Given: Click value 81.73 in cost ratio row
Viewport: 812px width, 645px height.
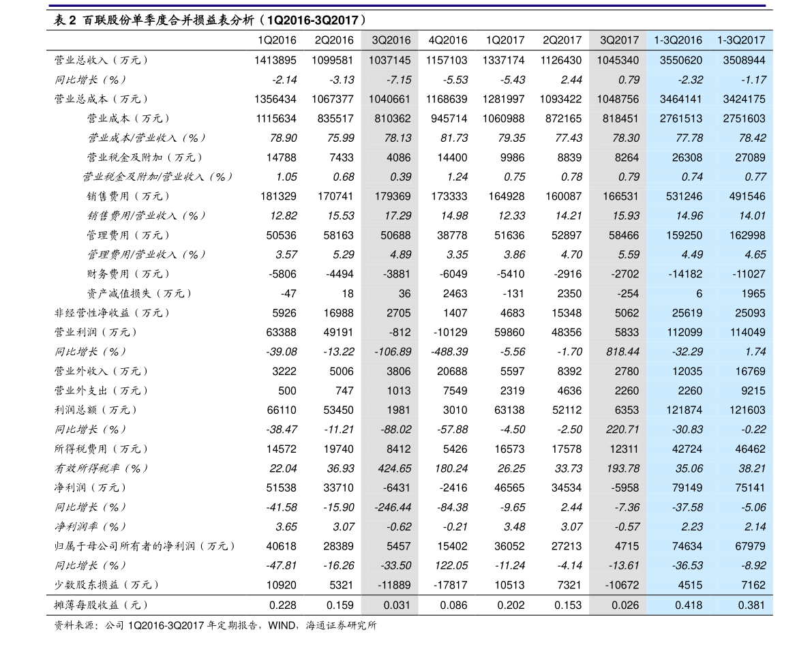Looking at the screenshot, I should [x=454, y=138].
